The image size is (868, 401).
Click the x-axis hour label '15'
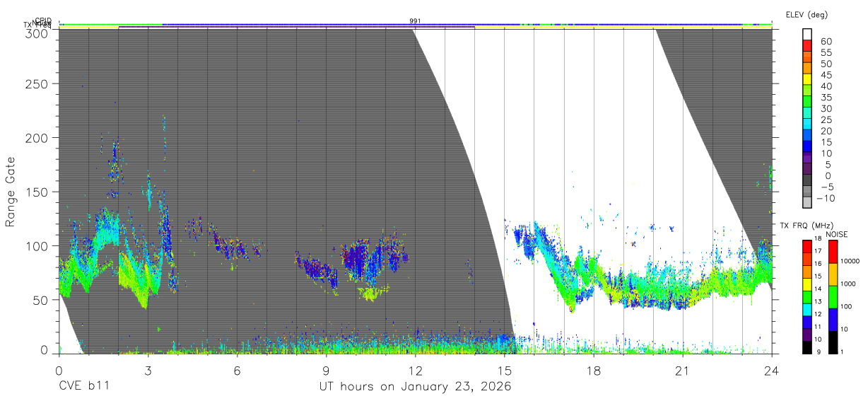505,371
